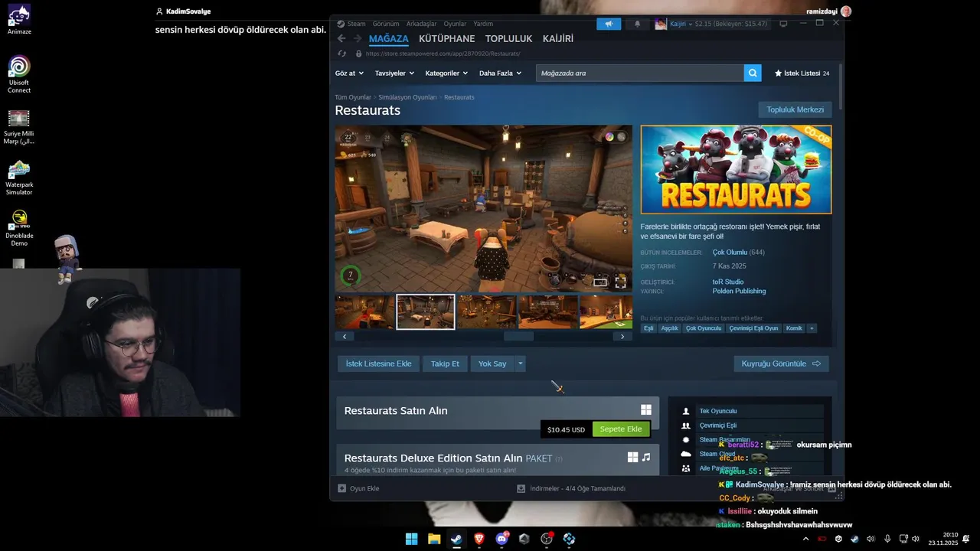Open the Görünüm menu
This screenshot has width=980, height=551.
[x=386, y=24]
